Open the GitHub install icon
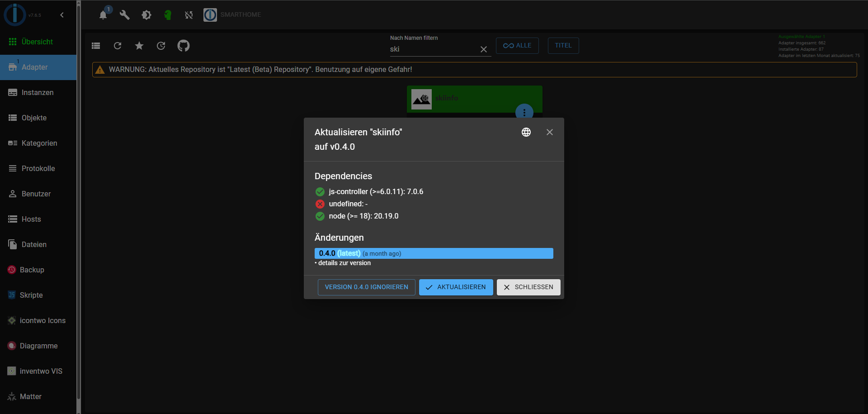Image resolution: width=868 pixels, height=414 pixels. click(183, 46)
